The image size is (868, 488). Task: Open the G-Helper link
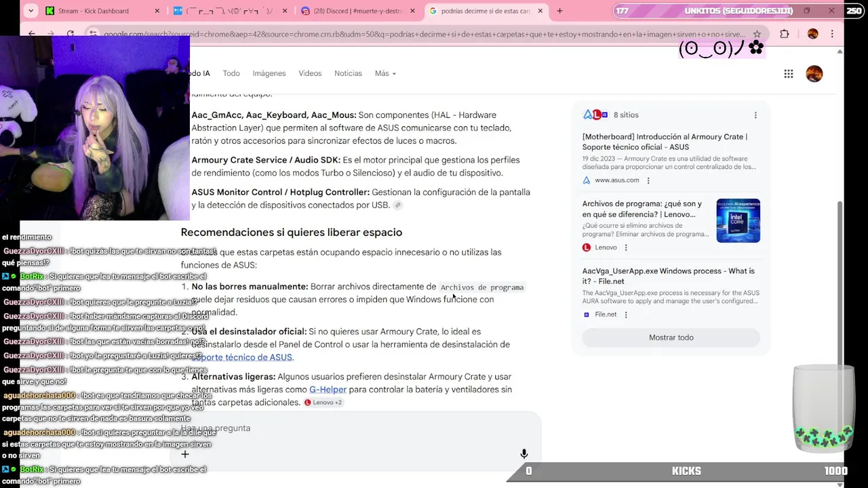[x=328, y=389]
